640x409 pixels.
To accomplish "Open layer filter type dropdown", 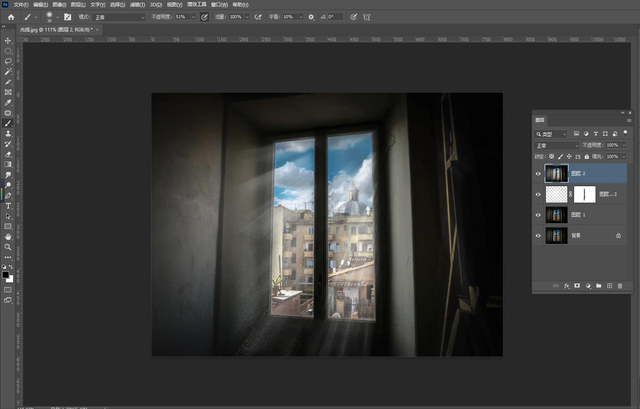I will tap(551, 134).
